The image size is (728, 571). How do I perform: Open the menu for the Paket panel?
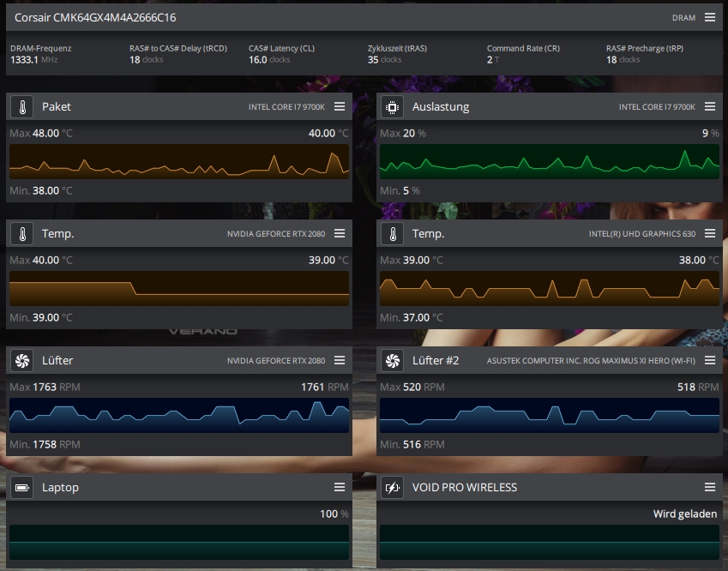click(339, 106)
